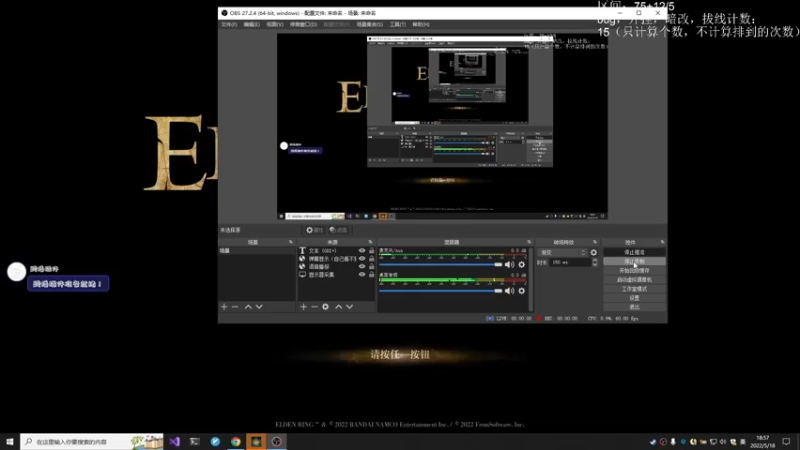Screen dimensions: 800x450
Task: Open the 文件(F) menu
Action: (229, 24)
